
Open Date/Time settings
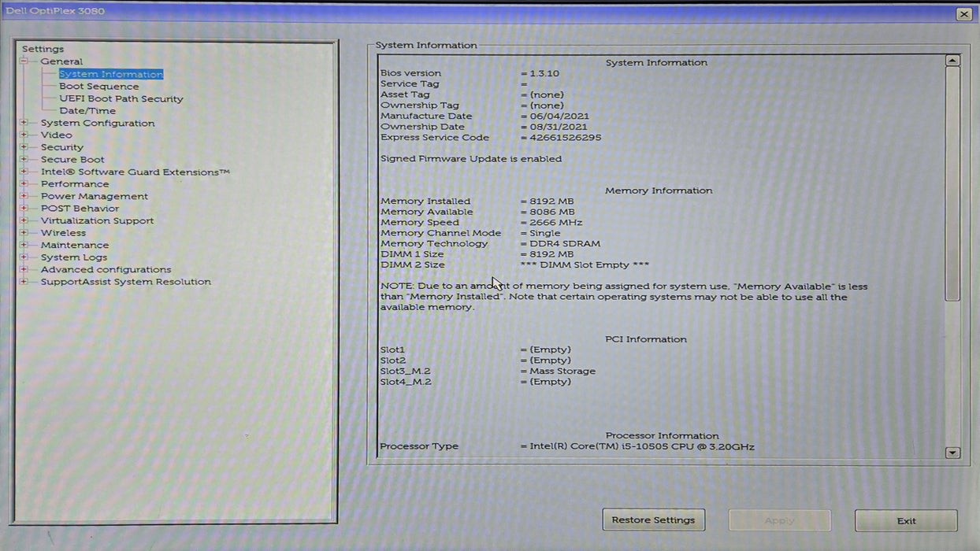point(87,111)
